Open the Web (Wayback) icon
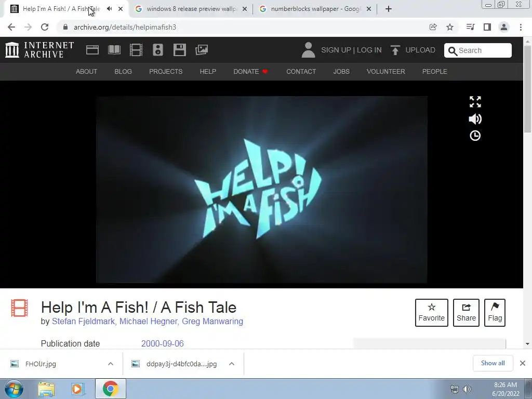The width and height of the screenshot is (532, 399). 92,50
